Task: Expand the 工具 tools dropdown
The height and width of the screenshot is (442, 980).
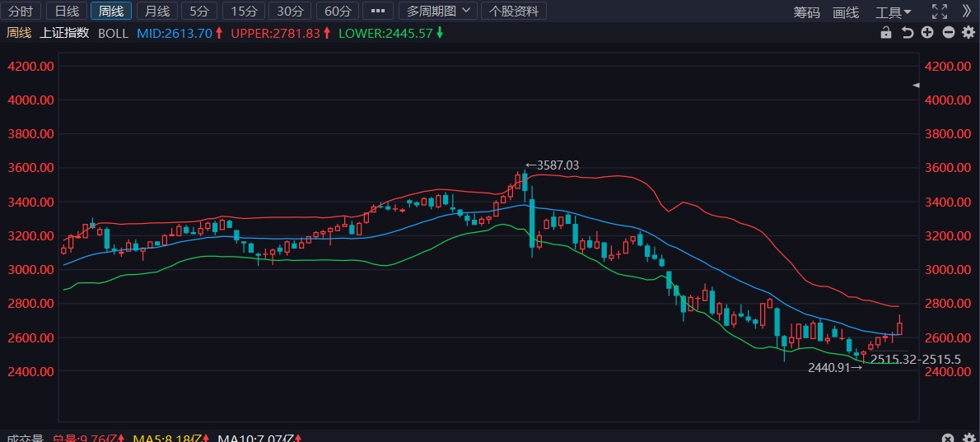Action: coord(894,12)
